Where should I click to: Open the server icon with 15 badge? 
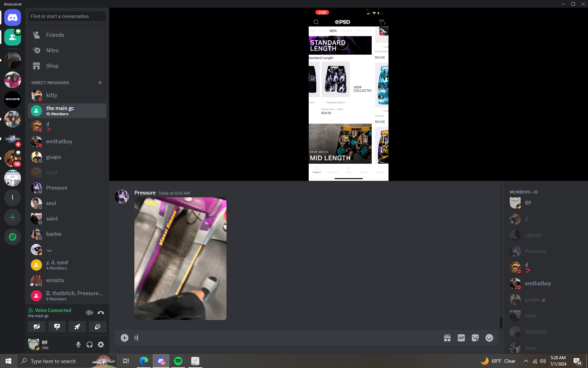tap(13, 158)
